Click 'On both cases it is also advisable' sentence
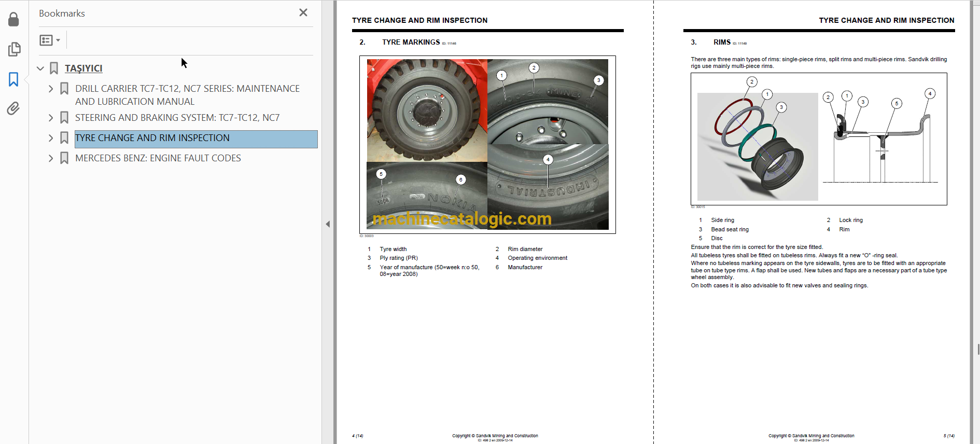 [779, 285]
